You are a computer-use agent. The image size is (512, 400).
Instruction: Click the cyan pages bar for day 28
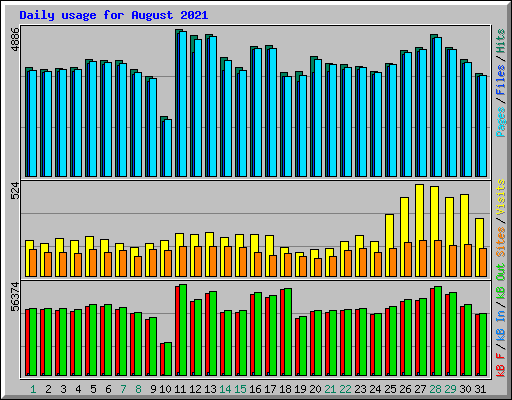pyautogui.click(x=438, y=107)
